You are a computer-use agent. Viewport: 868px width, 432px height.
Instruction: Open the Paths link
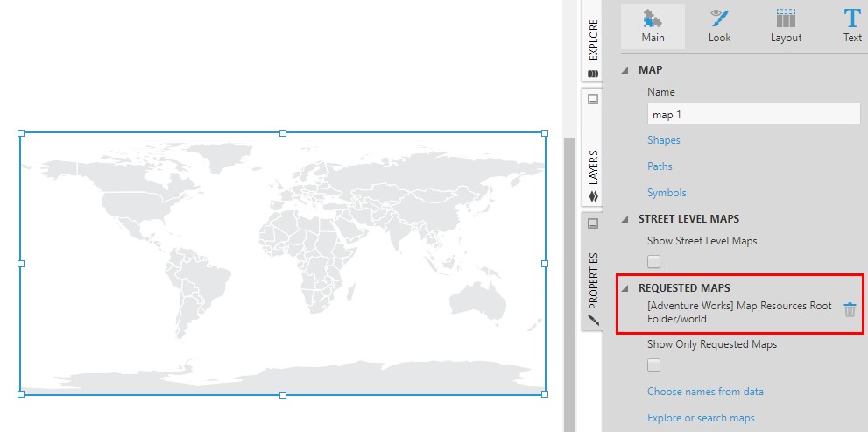[660, 166]
